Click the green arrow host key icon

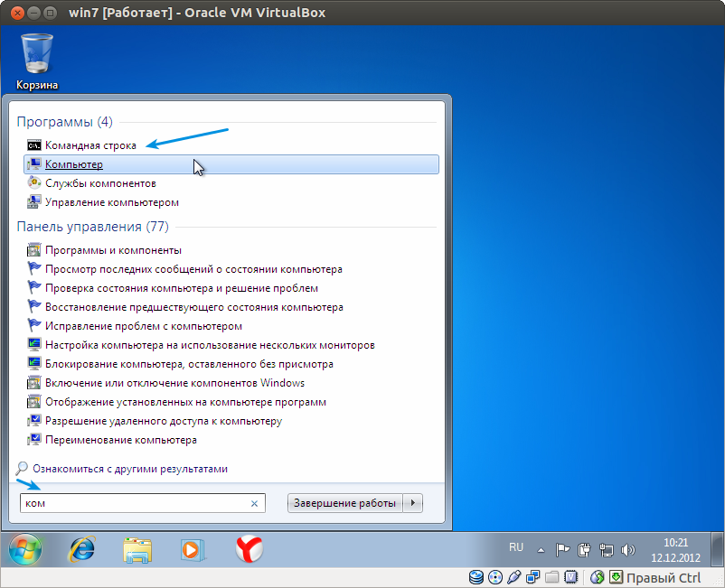click(616, 577)
